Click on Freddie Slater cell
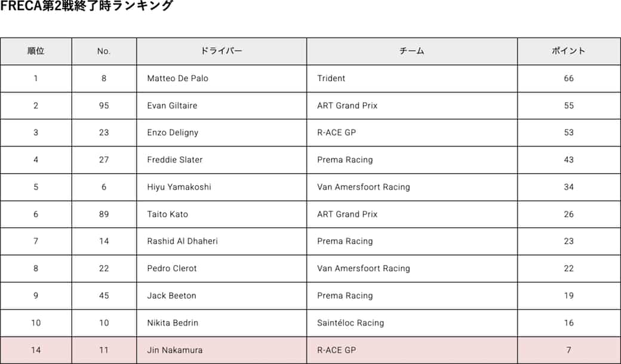The height and width of the screenshot is (364, 621). [222, 160]
